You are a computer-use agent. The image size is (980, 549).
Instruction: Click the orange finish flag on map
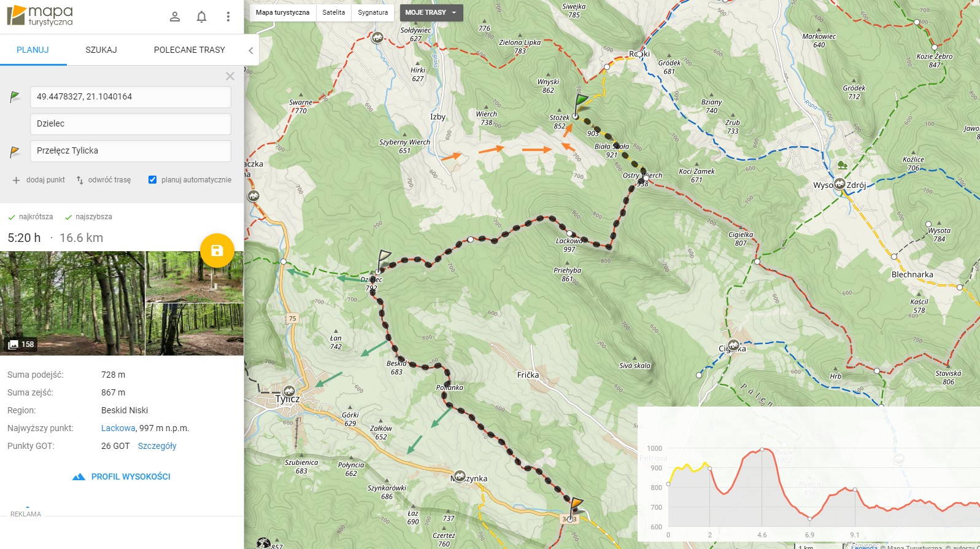point(576,505)
